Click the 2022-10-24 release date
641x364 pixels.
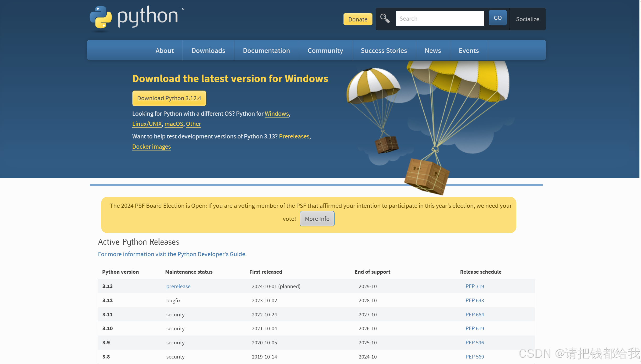coord(264,315)
